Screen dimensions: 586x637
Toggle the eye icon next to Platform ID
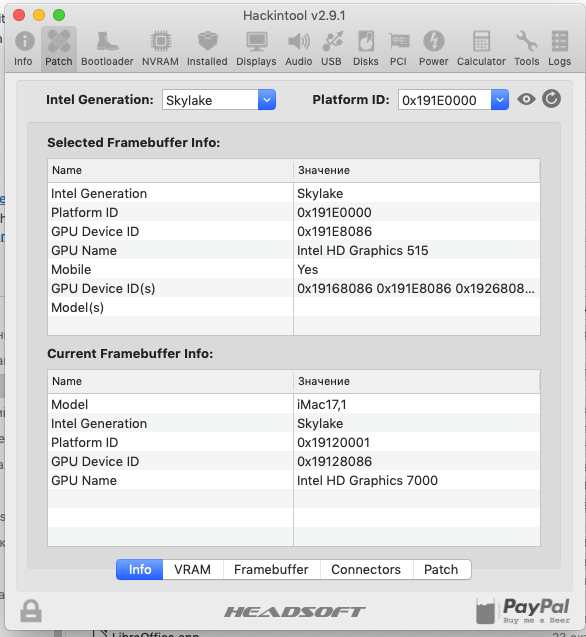coord(526,99)
